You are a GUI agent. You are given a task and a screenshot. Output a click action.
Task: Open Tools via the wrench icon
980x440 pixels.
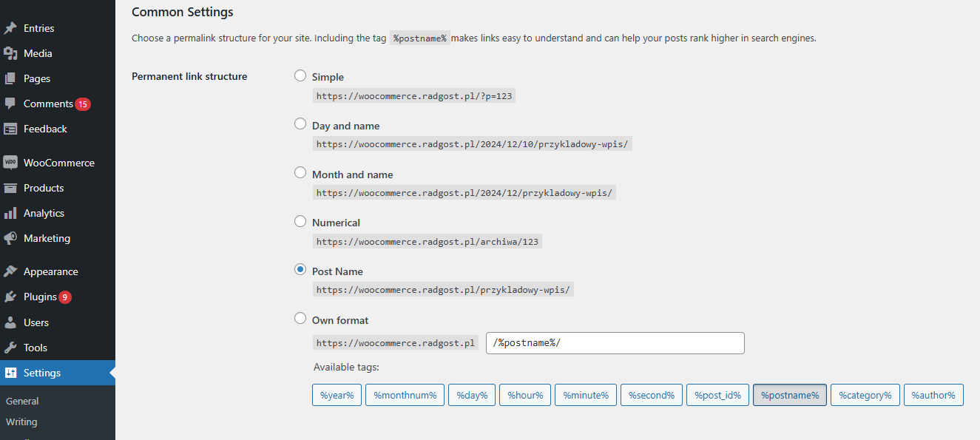point(10,348)
